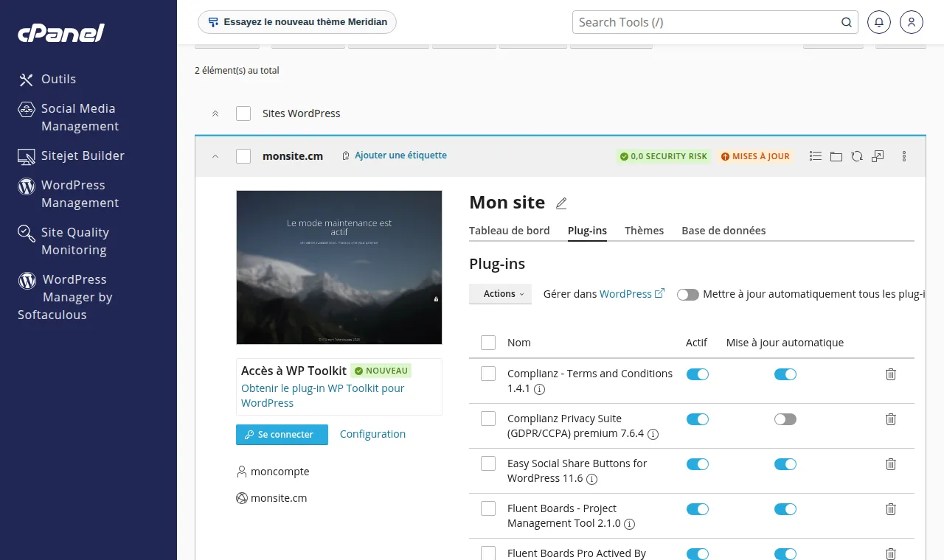Open the file manager folder icon for monsite.cm

tap(836, 156)
